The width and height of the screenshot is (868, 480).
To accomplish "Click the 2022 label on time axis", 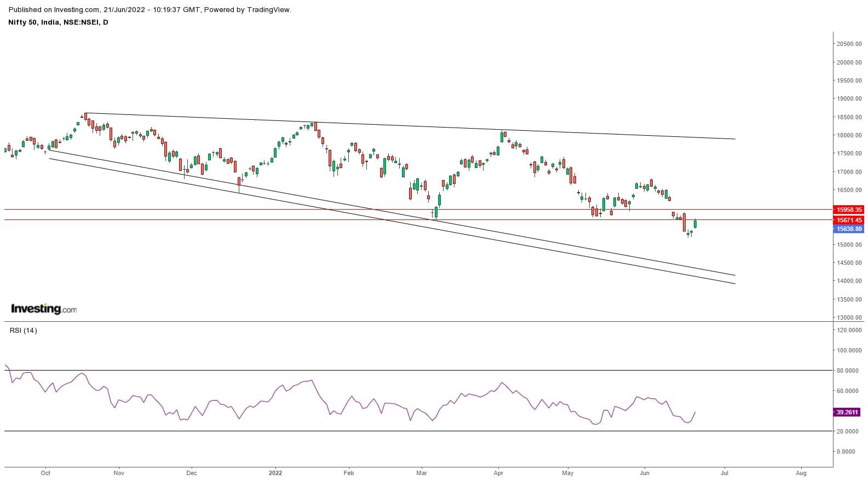I will [275, 473].
